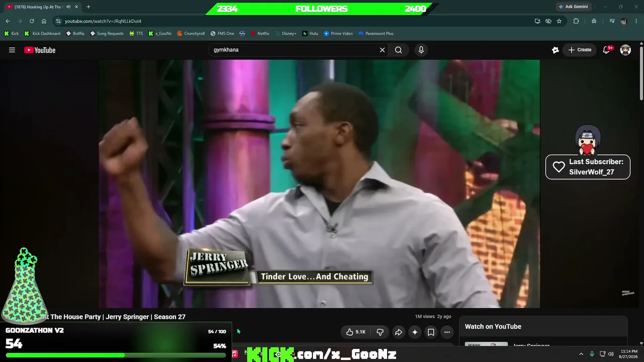Open YouTube notifications bell
Viewport: 644px width, 362px height.
[607, 50]
